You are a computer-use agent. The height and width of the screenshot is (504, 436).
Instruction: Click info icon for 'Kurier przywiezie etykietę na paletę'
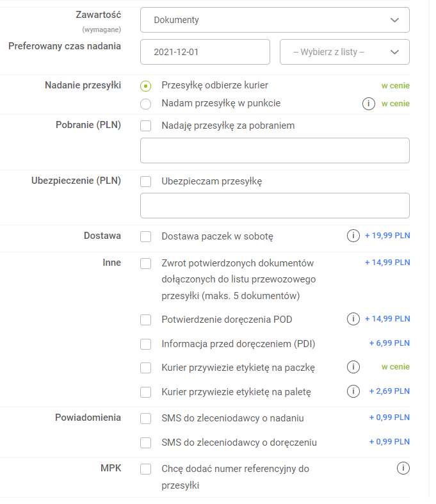click(x=353, y=391)
